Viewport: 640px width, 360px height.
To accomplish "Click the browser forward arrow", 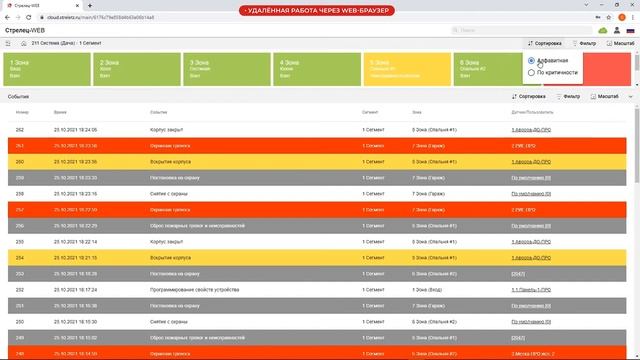I will pos(18,18).
